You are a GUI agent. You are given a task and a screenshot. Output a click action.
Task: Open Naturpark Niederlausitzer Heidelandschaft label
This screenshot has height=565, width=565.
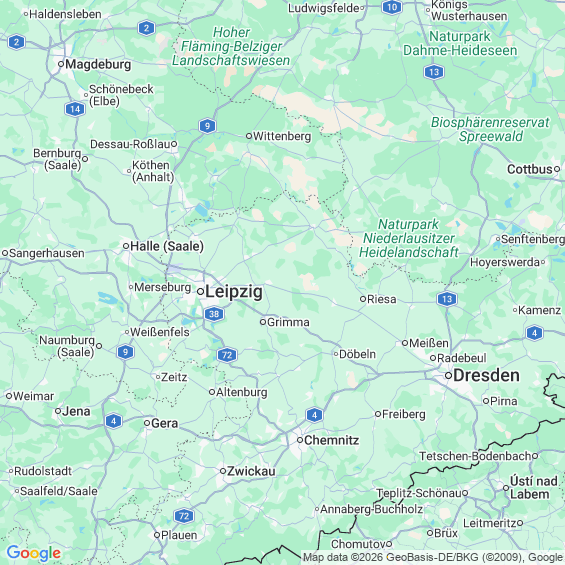point(409,238)
